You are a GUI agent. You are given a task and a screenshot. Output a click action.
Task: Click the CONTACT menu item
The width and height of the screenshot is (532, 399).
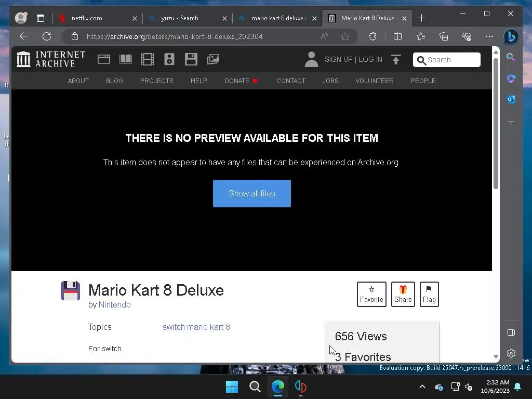coord(291,81)
